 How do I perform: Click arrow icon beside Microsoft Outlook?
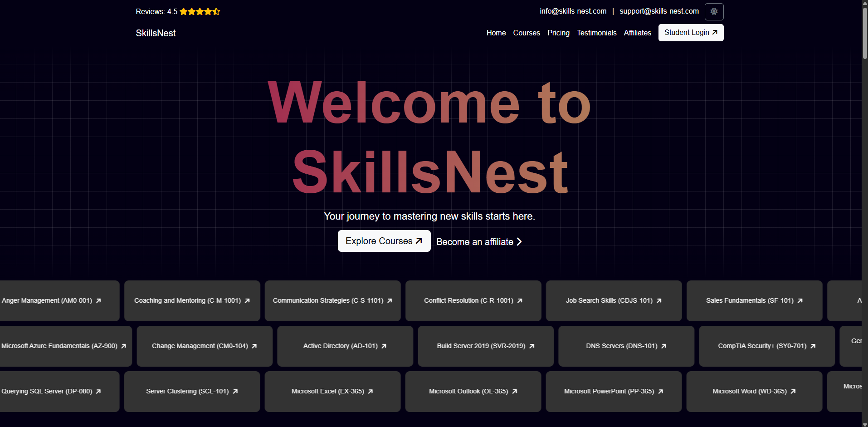click(515, 391)
